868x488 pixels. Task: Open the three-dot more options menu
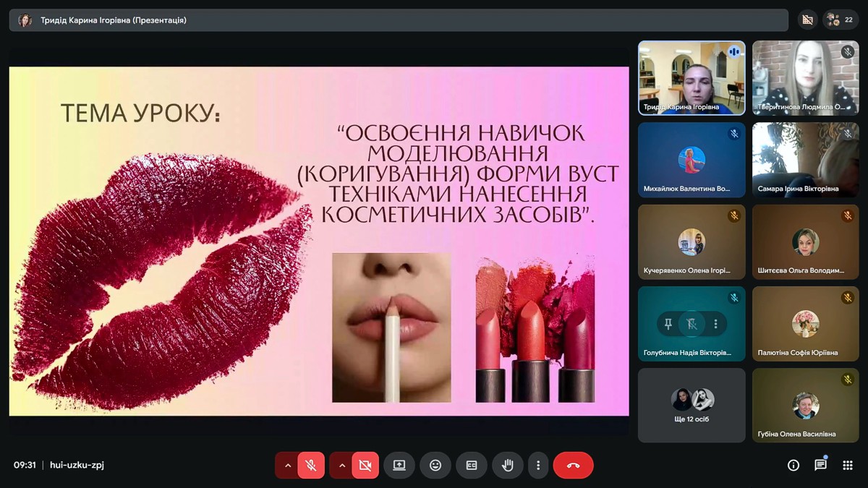pyautogui.click(x=537, y=466)
